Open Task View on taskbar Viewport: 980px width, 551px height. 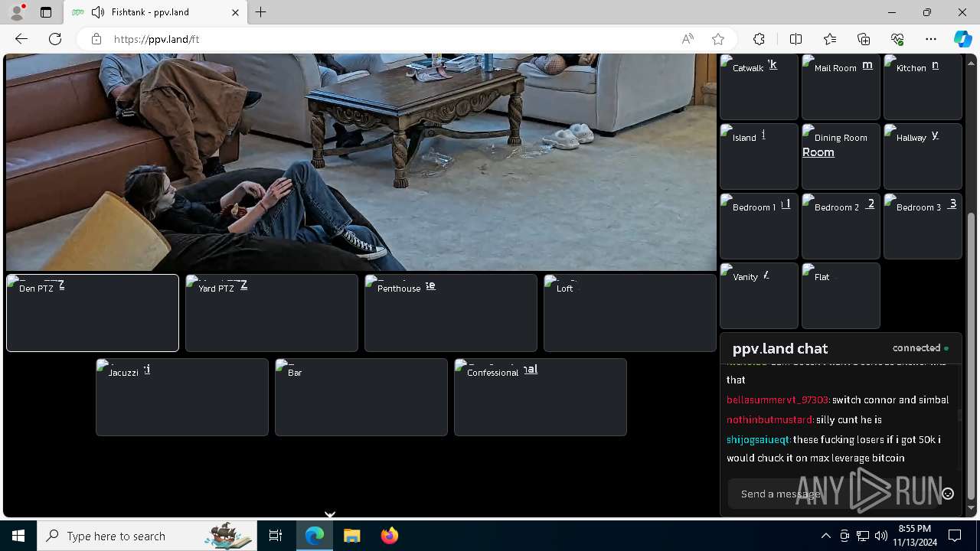click(276, 536)
